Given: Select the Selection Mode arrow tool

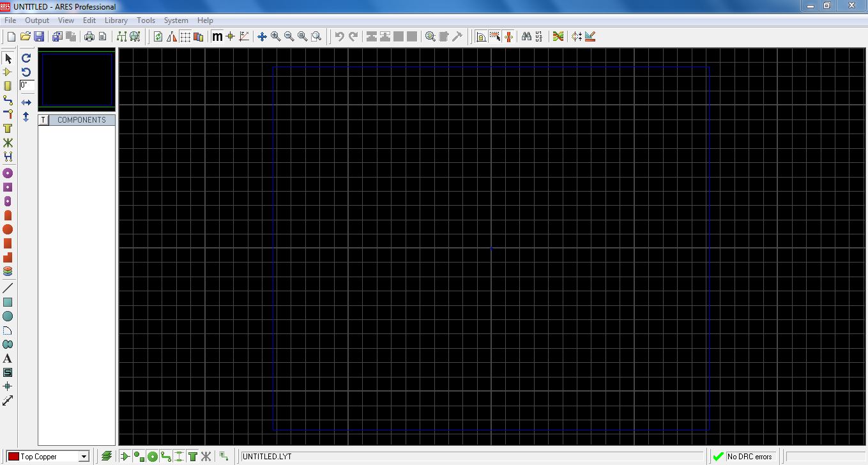Looking at the screenshot, I should click(8, 59).
